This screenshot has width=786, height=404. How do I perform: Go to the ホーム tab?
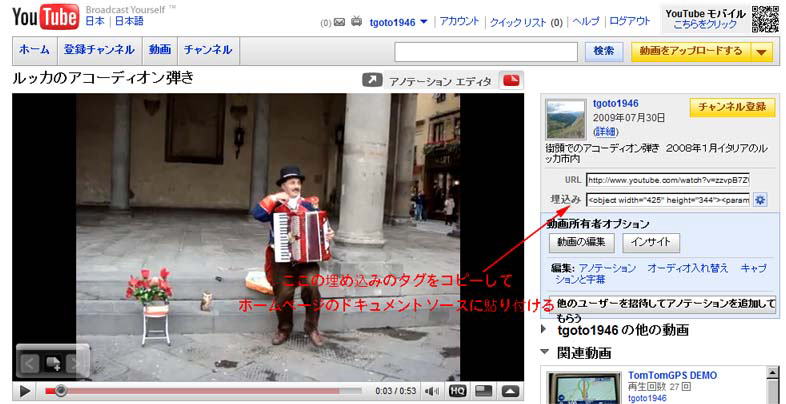[35, 50]
